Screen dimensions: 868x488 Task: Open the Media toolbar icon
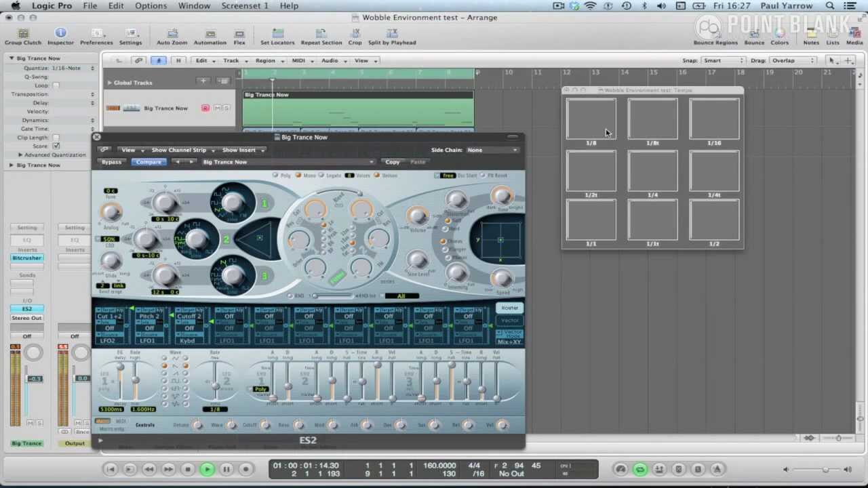pyautogui.click(x=854, y=37)
